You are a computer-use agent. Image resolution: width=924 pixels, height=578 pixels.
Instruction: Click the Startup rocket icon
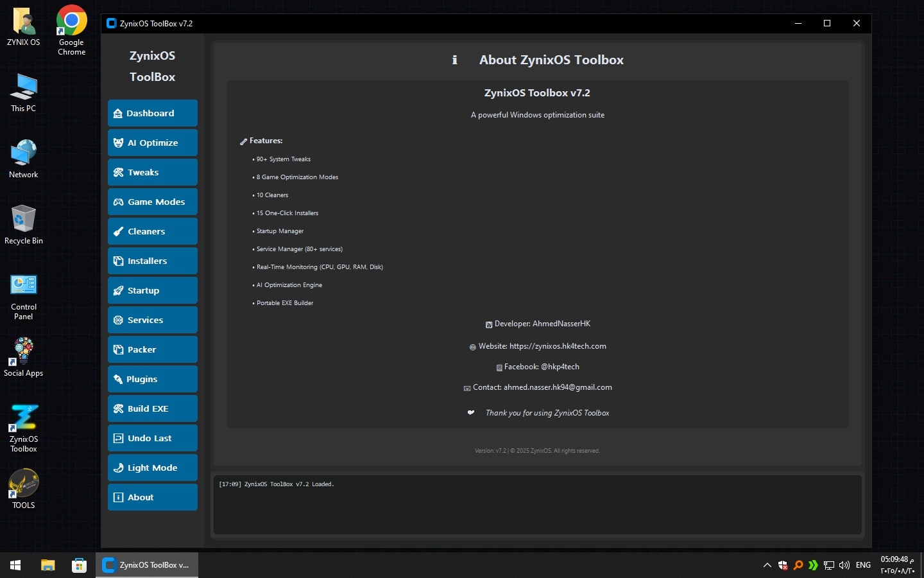tap(118, 291)
